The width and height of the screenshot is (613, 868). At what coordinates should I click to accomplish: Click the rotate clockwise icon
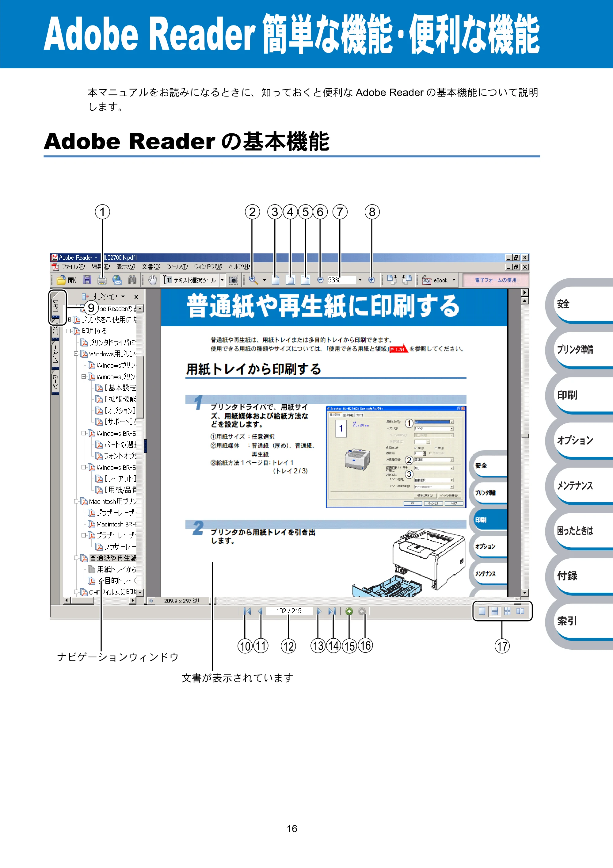point(391,280)
